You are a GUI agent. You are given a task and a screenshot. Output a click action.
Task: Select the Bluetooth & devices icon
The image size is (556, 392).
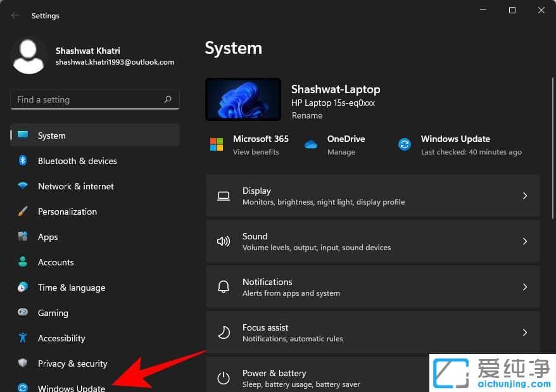click(23, 161)
